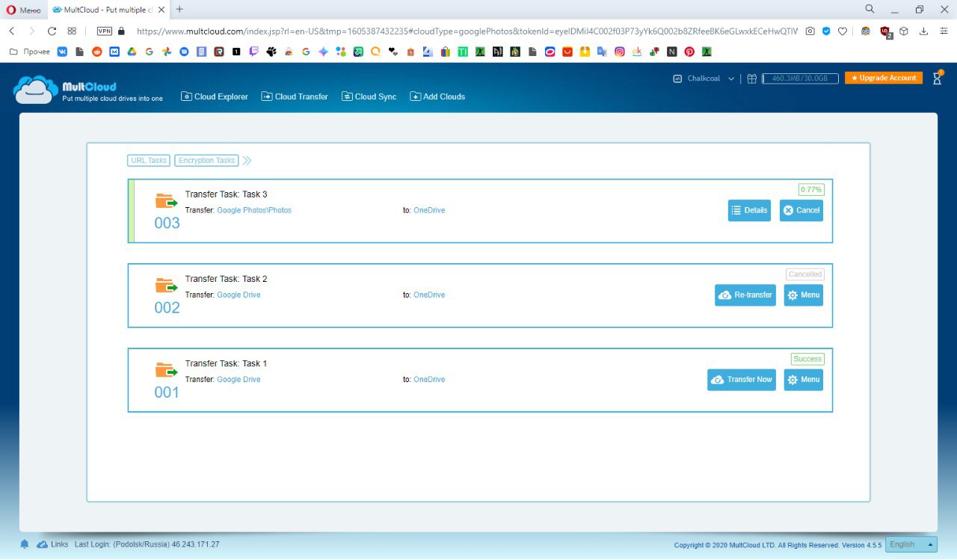
Task: Click the browser snapshot camera icon
Action: 810,31
